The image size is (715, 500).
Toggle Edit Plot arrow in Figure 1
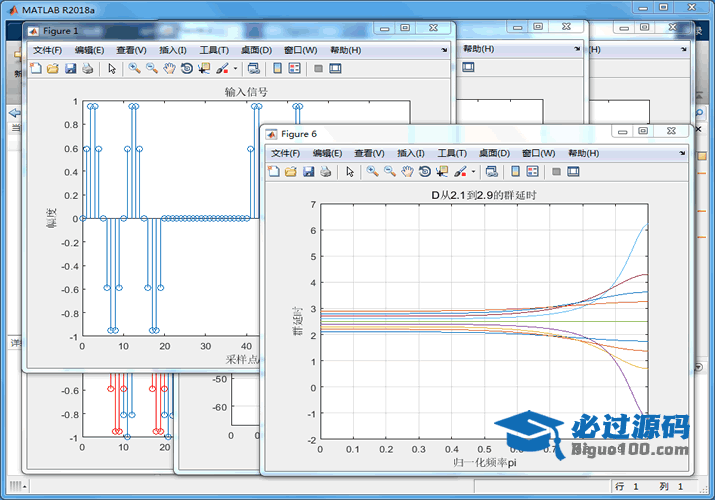pyautogui.click(x=111, y=69)
